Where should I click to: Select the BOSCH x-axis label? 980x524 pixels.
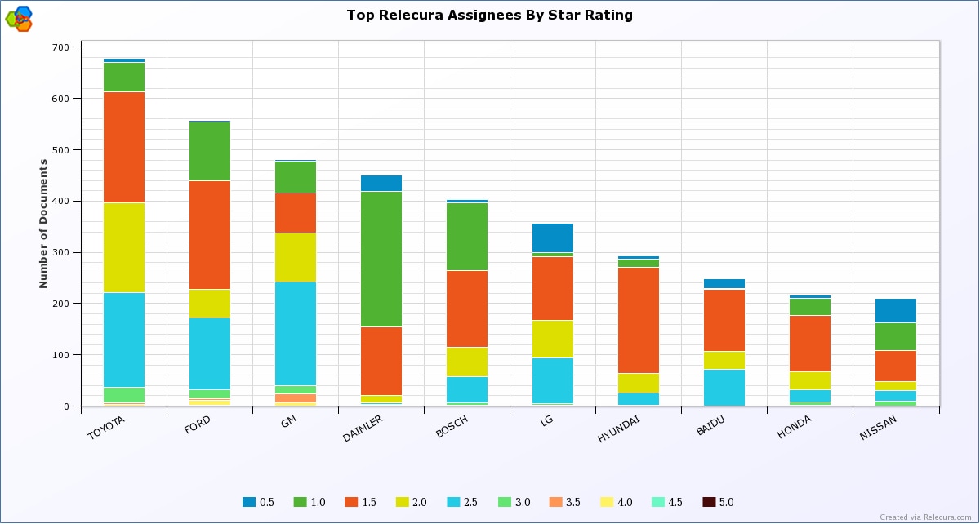(452, 427)
